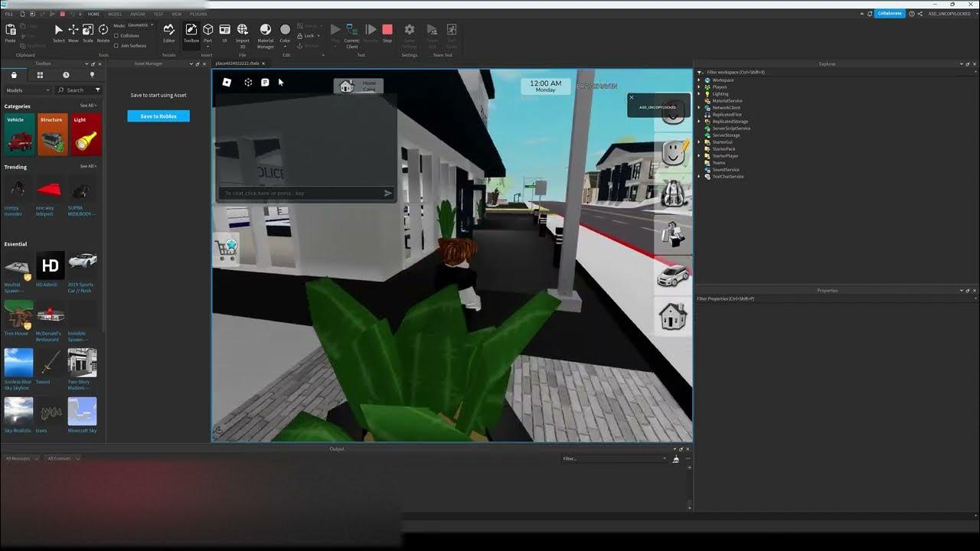Open Toolbox Creations lightbulb tab

(92, 75)
